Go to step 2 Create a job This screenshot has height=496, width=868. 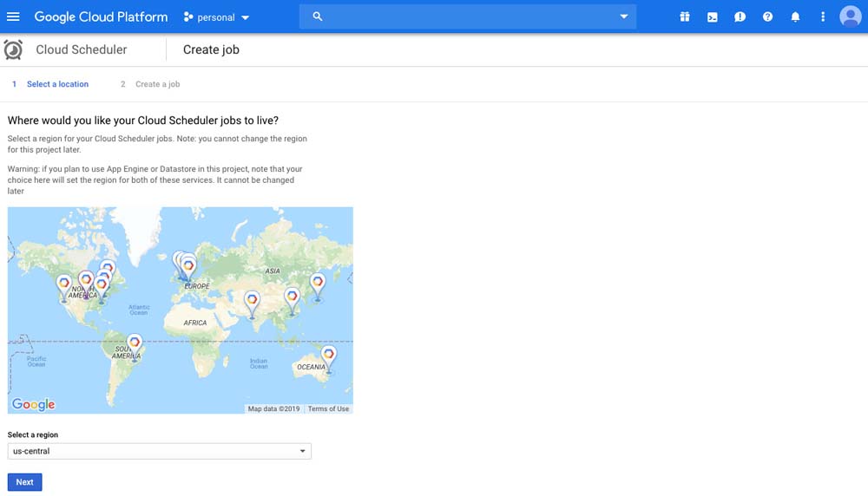150,84
